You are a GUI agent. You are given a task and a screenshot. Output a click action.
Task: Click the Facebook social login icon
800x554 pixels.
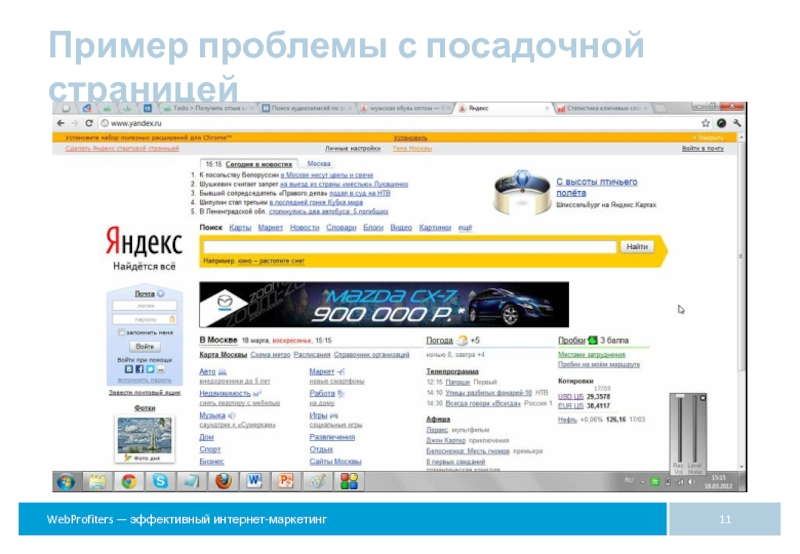click(x=139, y=369)
